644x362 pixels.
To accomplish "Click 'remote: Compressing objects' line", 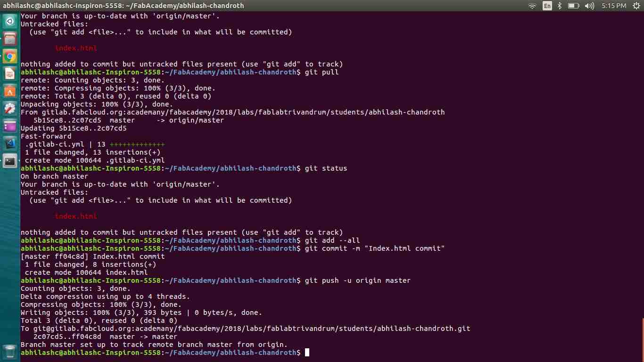I will pyautogui.click(x=118, y=88).
